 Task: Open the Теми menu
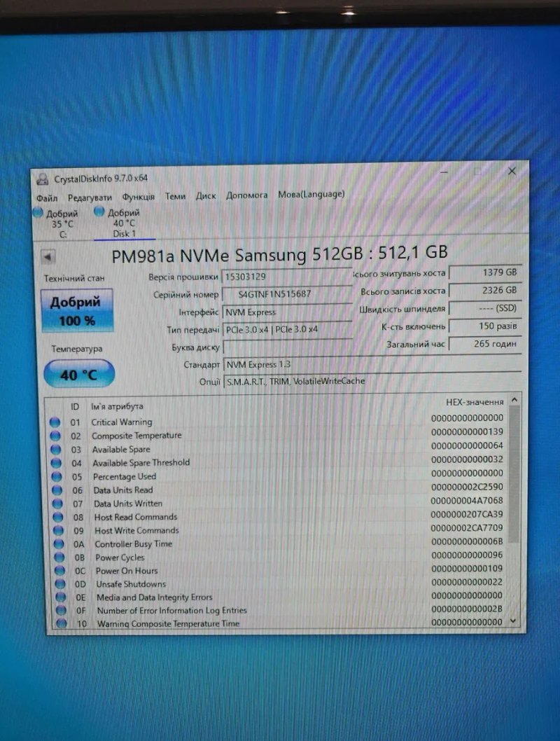coord(175,196)
